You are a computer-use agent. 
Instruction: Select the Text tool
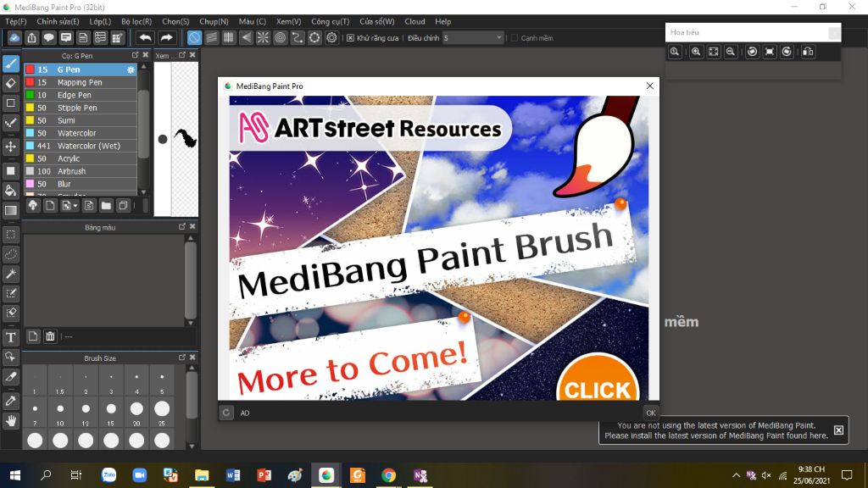coord(10,337)
